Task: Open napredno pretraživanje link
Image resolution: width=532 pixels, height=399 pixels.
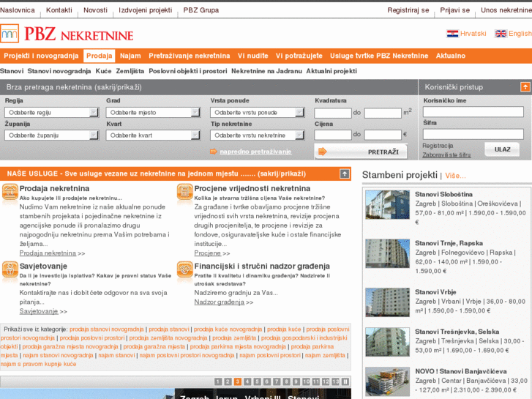Action: click(255, 152)
